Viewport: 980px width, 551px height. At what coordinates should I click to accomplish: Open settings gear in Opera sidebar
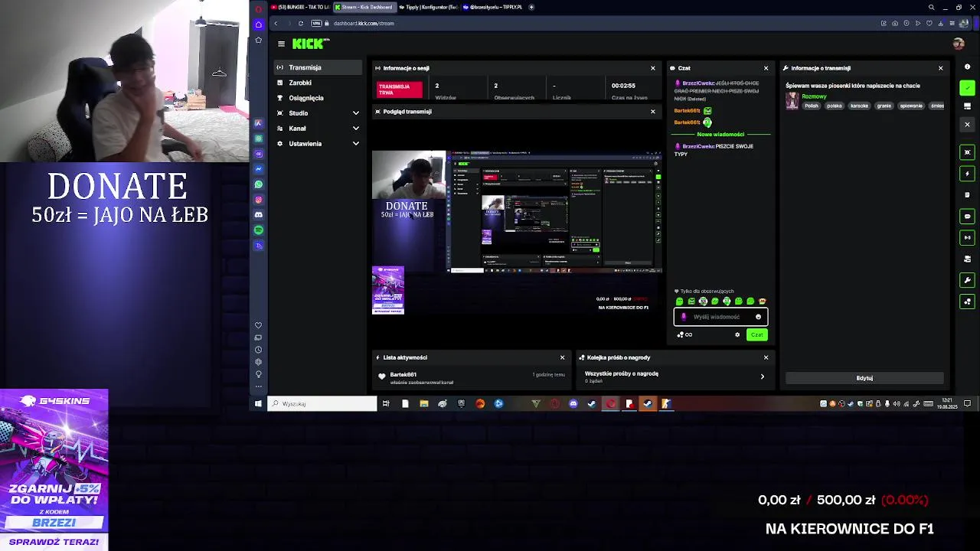click(258, 362)
